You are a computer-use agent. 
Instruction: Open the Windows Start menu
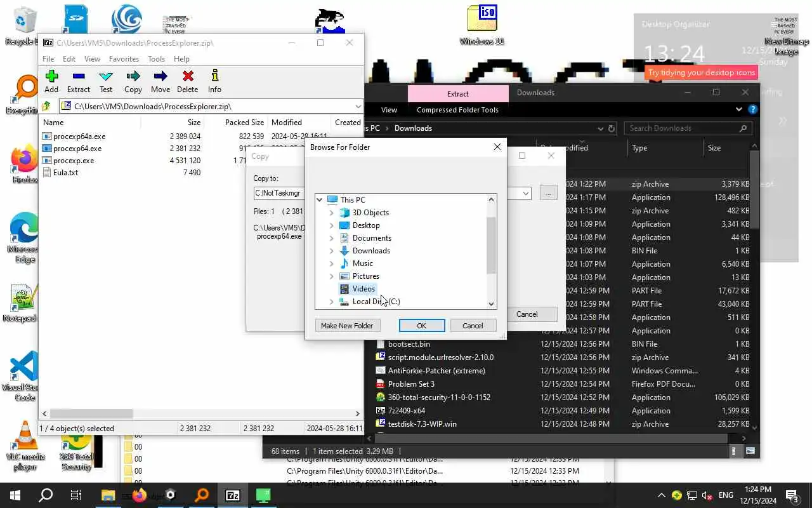point(15,495)
